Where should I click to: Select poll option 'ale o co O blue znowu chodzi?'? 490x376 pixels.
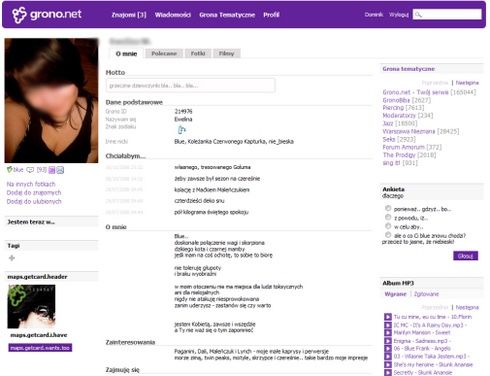tap(388, 235)
